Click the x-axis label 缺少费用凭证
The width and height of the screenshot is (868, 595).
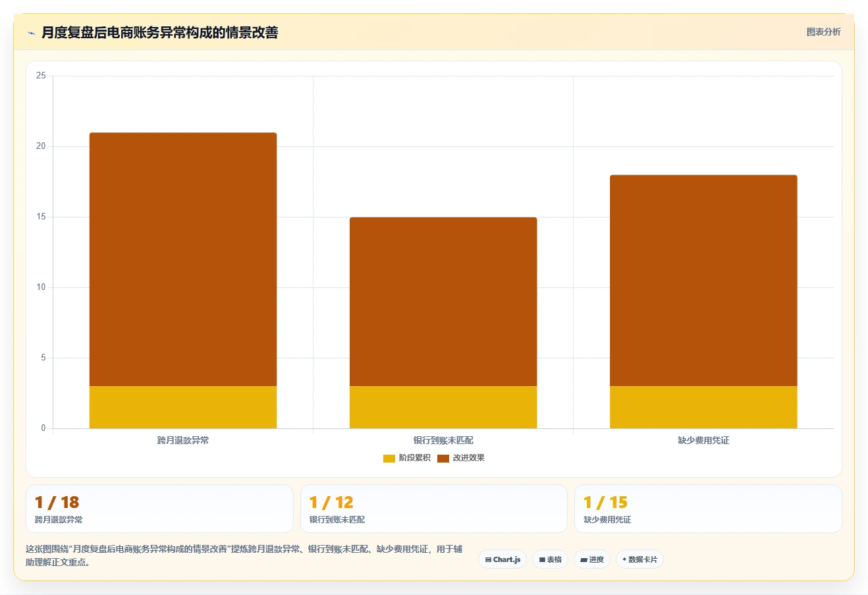click(703, 440)
